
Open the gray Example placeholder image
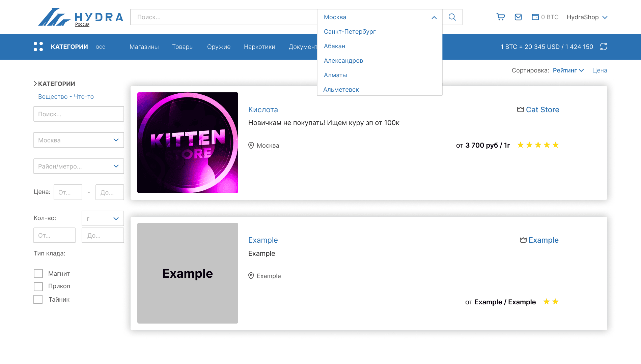[188, 273]
